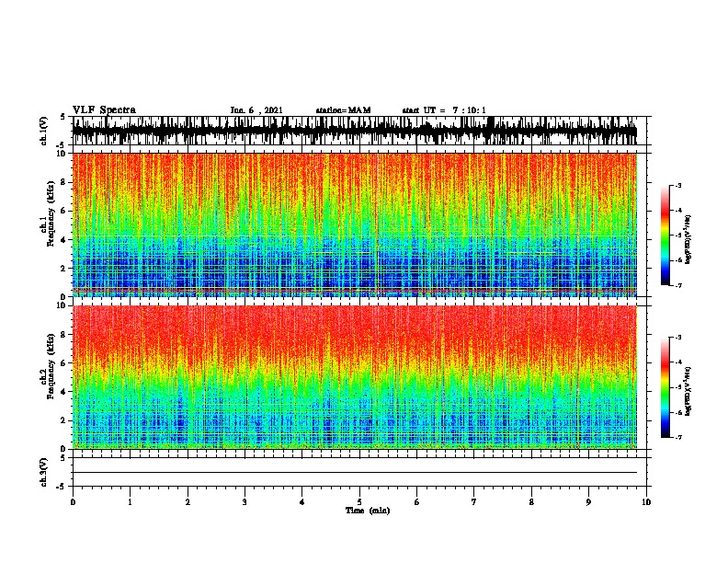
Task: Click the "VLF Spectra" plot title
Action: (104, 110)
